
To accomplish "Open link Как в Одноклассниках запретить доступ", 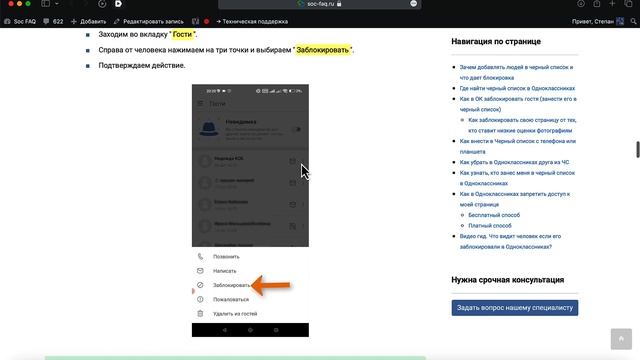I will (x=515, y=199).
